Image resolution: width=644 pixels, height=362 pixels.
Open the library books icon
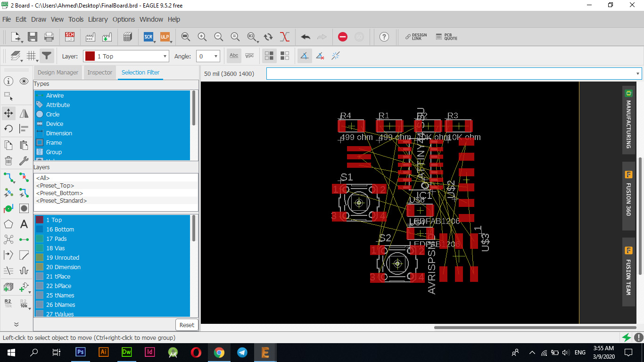click(128, 37)
